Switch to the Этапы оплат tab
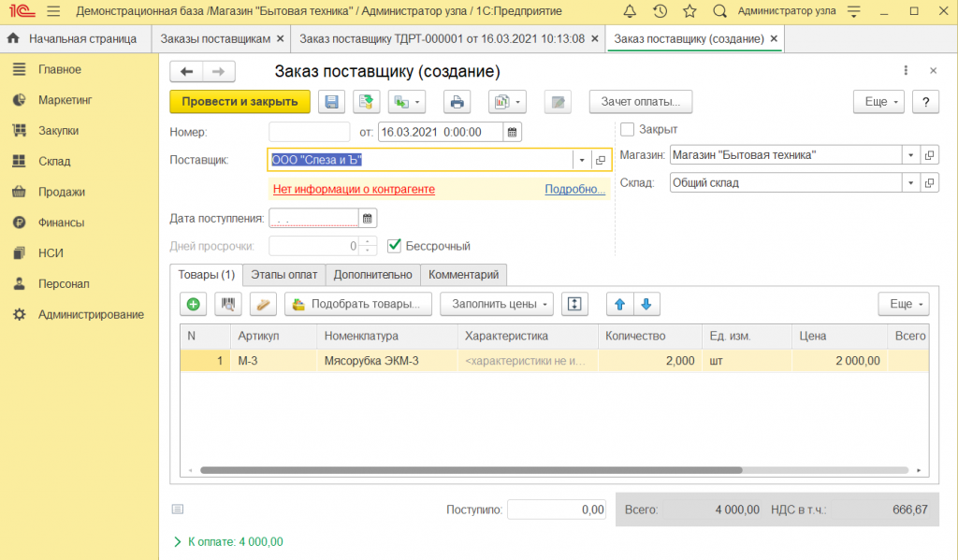This screenshot has width=958, height=560. [283, 275]
